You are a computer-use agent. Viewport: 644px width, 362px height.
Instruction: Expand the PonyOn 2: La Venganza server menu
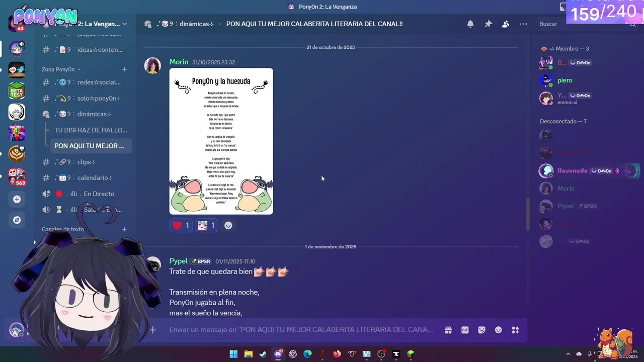[x=124, y=24]
